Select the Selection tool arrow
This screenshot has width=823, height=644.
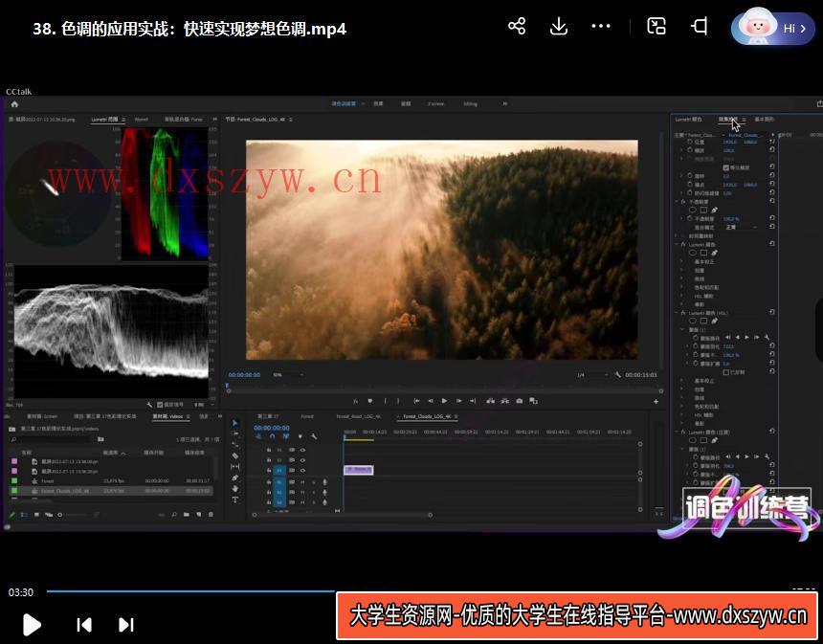point(234,423)
